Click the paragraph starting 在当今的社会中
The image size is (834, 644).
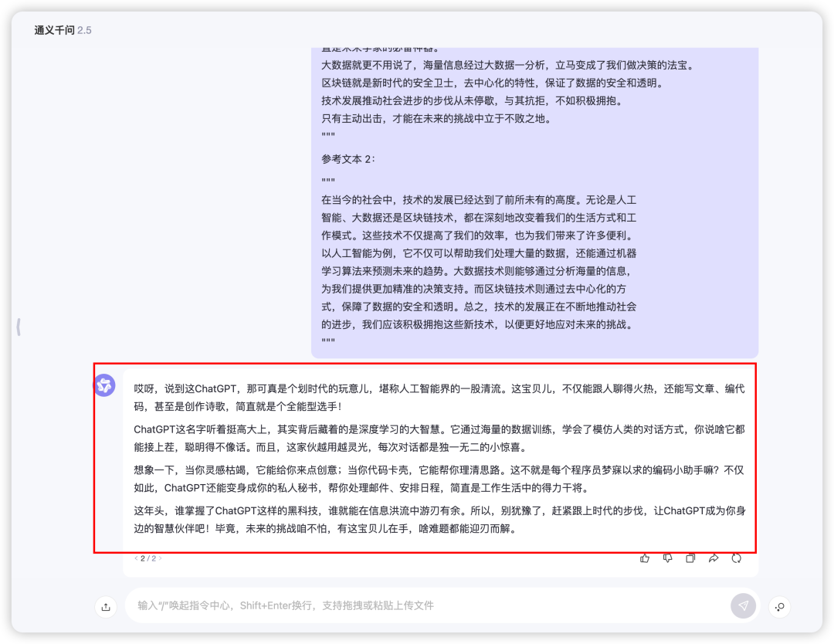[x=479, y=263]
